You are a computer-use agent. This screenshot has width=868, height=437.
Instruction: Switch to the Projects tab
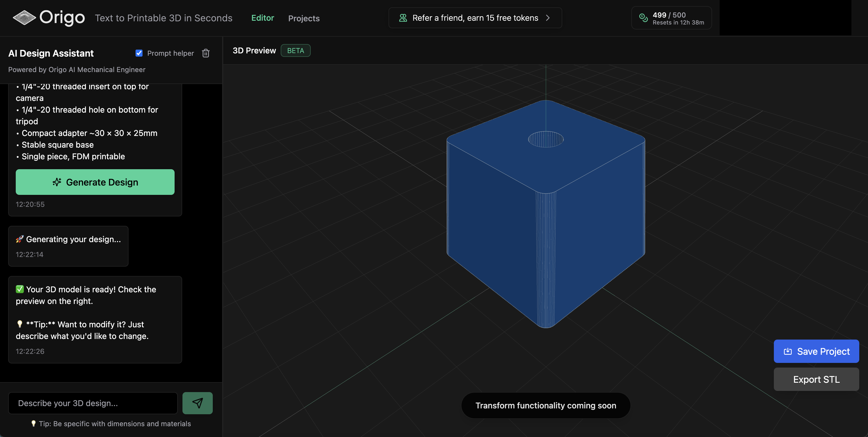[304, 18]
